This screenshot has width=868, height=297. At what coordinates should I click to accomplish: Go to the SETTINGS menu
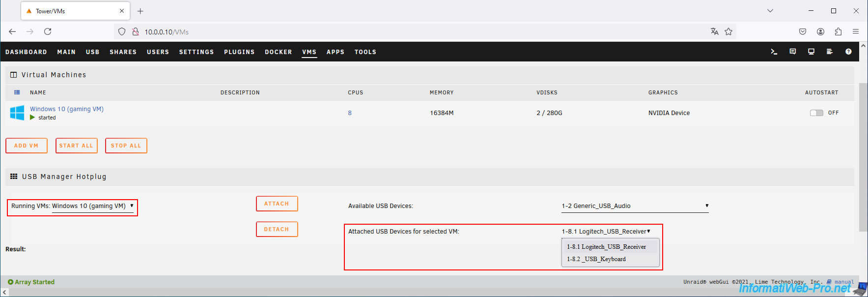[x=196, y=52]
